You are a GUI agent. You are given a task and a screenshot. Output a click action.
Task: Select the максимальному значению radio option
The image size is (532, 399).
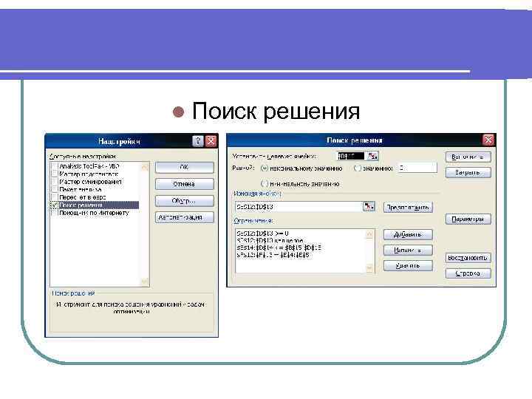(265, 168)
